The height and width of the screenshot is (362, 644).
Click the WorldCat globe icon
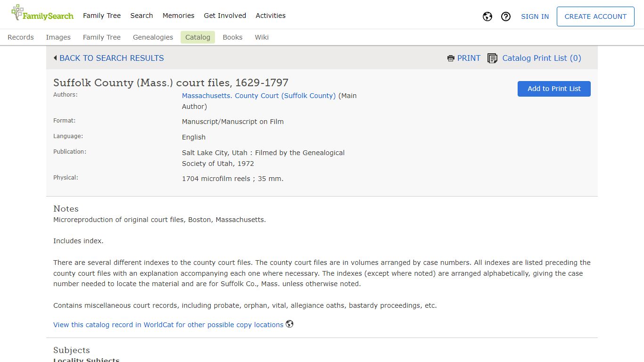click(289, 324)
